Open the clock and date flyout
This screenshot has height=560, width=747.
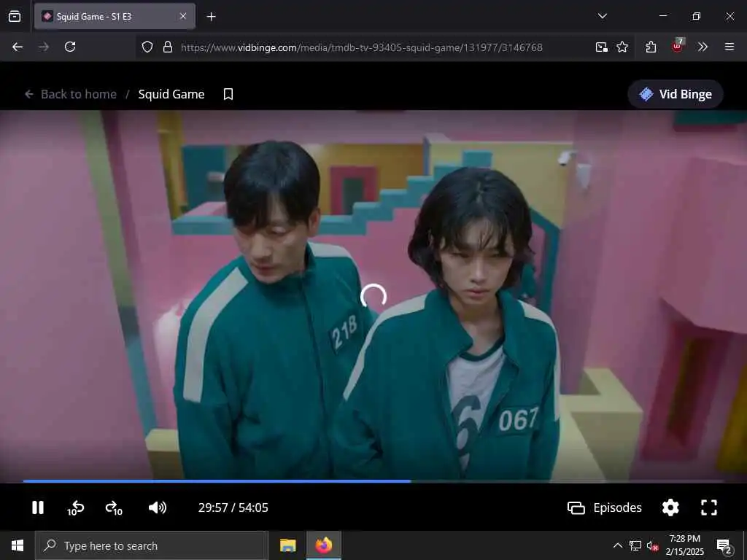[684, 545]
